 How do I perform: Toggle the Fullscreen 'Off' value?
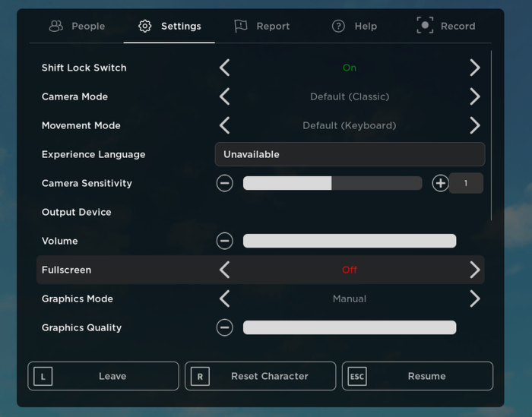coord(350,270)
